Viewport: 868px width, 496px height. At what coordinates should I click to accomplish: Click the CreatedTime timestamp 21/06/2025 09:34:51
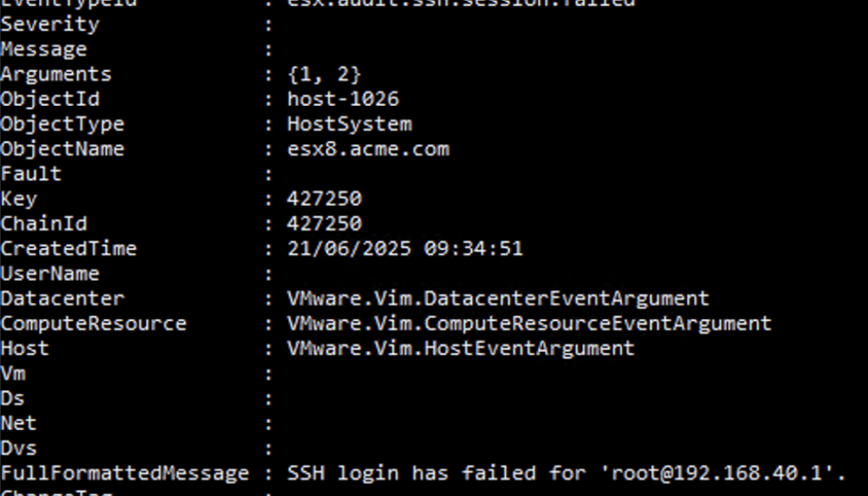[x=405, y=249]
